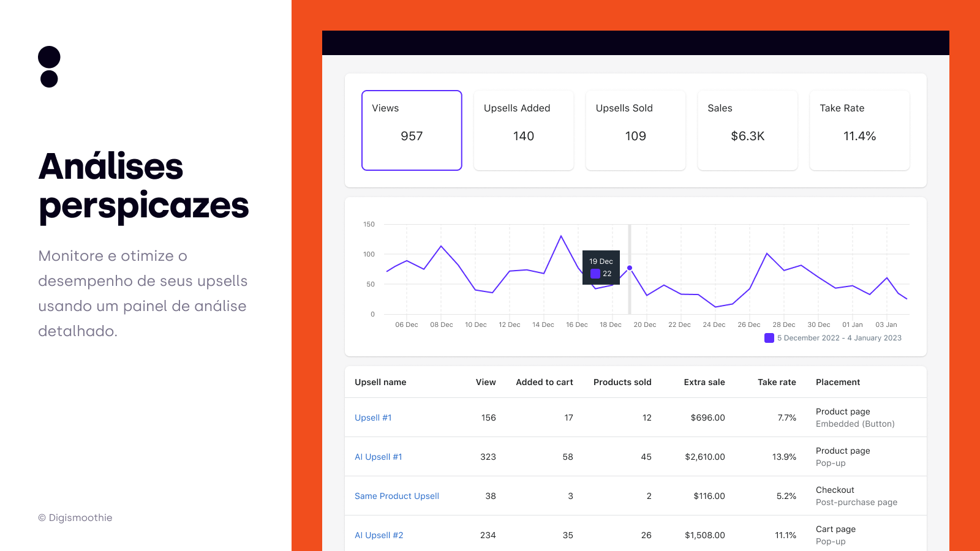The width and height of the screenshot is (980, 551).
Task: Select the Views metric card
Action: point(412,130)
